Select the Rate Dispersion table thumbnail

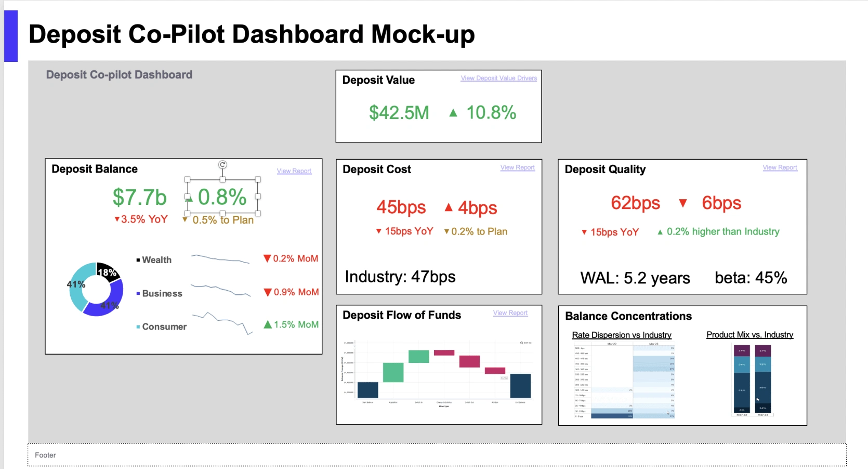pyautogui.click(x=624, y=381)
